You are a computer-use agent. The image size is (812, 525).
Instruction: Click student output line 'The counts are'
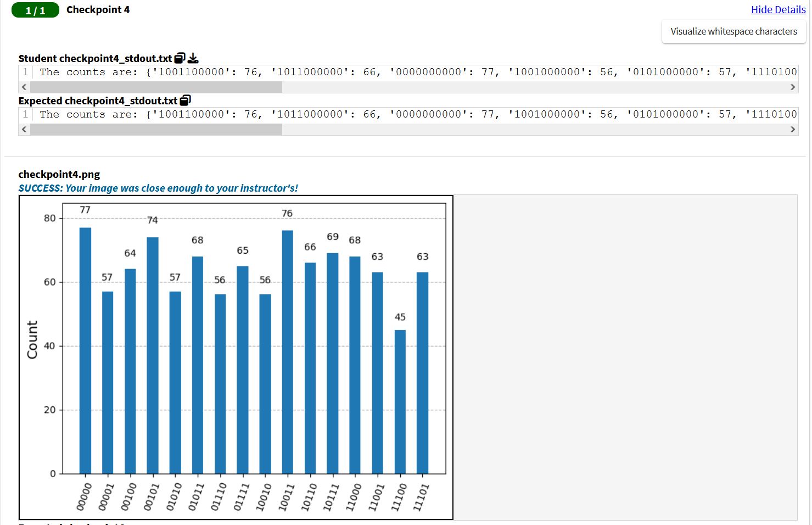(x=418, y=72)
